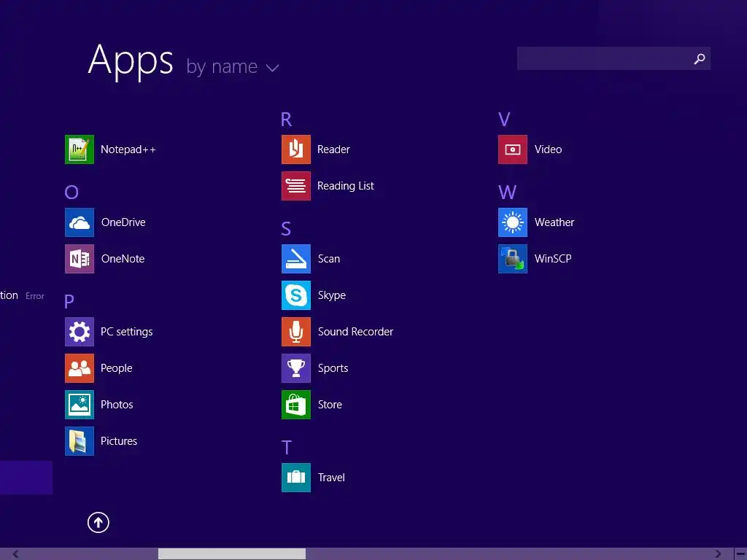Click the letter W group header
The image size is (747, 560).
(508, 192)
